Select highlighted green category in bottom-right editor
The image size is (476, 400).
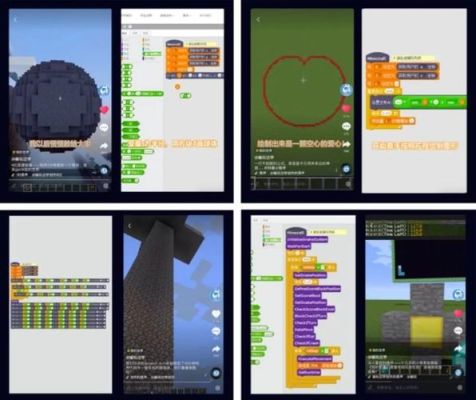coord(273,240)
